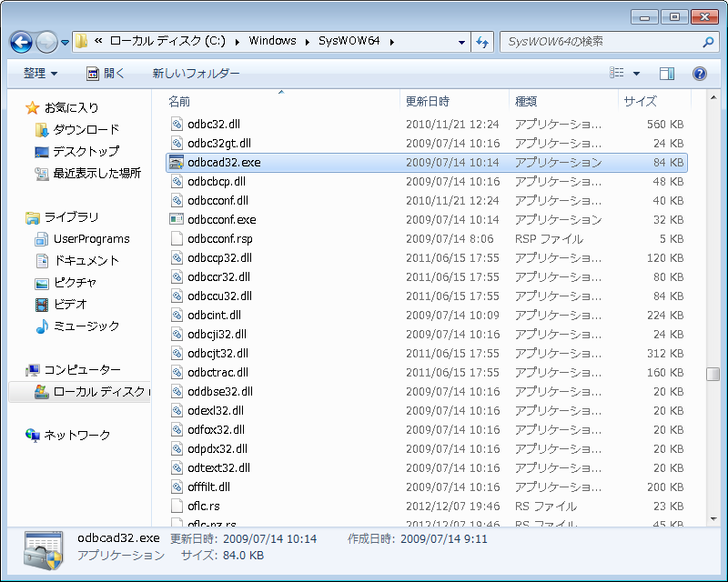Select the file name oflc.rs

204,506
